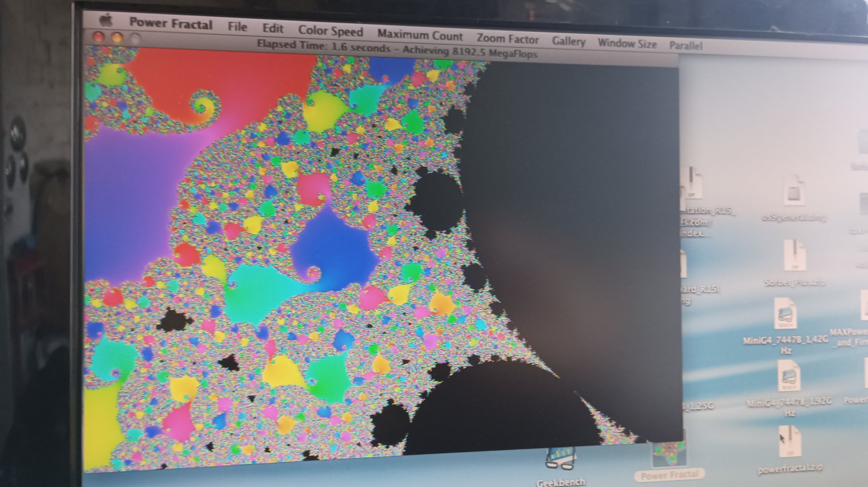Select the MiniG4_7447B_1.92GHz benchmark file icon

coord(789,376)
